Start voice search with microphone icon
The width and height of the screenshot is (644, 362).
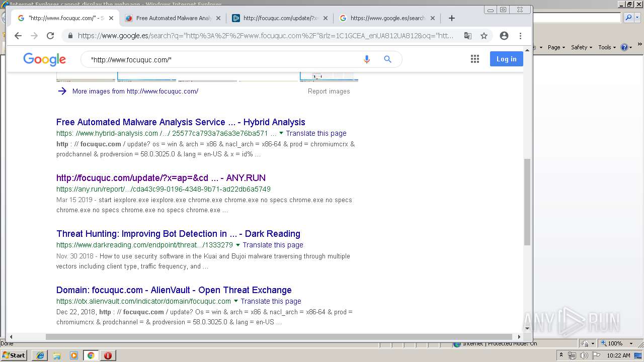pos(367,59)
